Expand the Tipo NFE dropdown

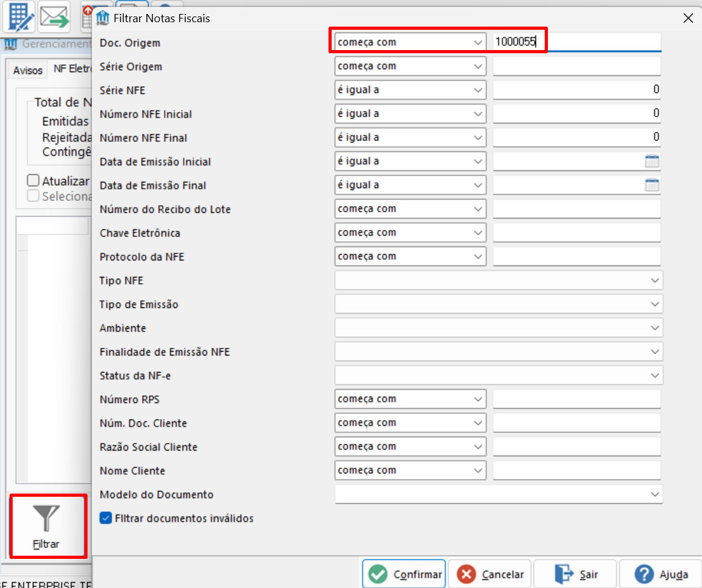498,280
